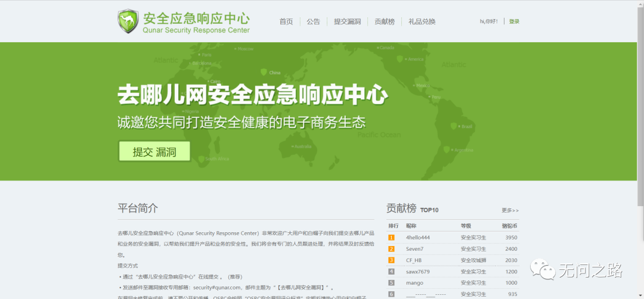This screenshot has height=299, width=644.
Task: Click the 骆驼币 column header
Action: [x=510, y=226]
